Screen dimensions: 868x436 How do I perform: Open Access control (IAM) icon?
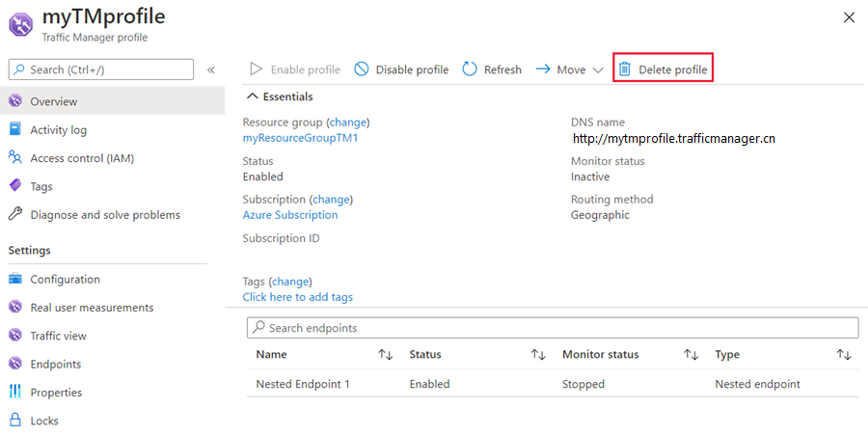click(x=15, y=158)
